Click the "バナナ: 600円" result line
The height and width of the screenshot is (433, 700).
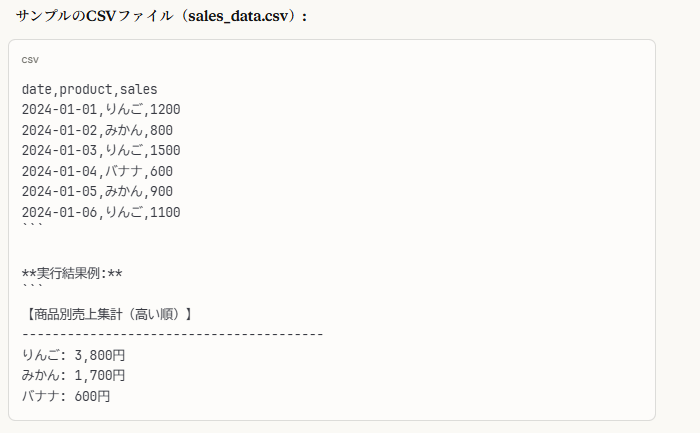66,396
